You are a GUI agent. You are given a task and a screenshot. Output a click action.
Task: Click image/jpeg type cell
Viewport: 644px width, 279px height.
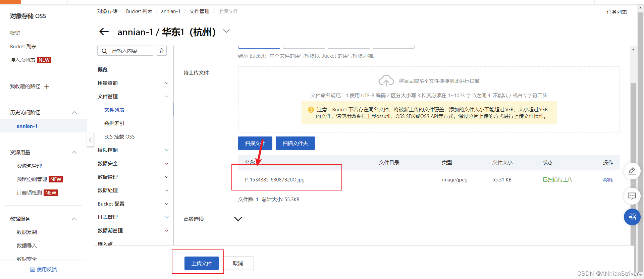click(454, 180)
